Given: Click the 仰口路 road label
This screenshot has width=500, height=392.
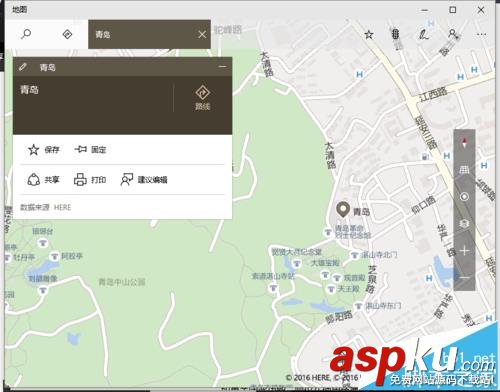Looking at the screenshot, I should click(423, 204).
